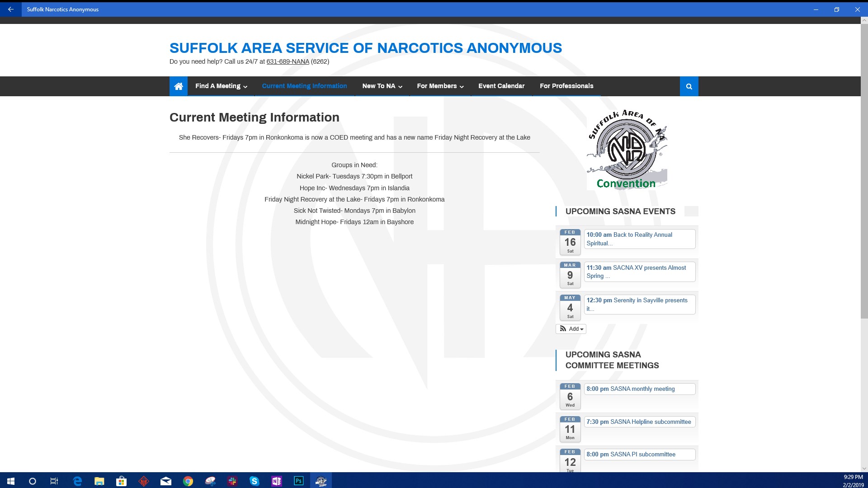The width and height of the screenshot is (868, 488).
Task: Click the She Recovers announcement line
Action: tap(354, 137)
